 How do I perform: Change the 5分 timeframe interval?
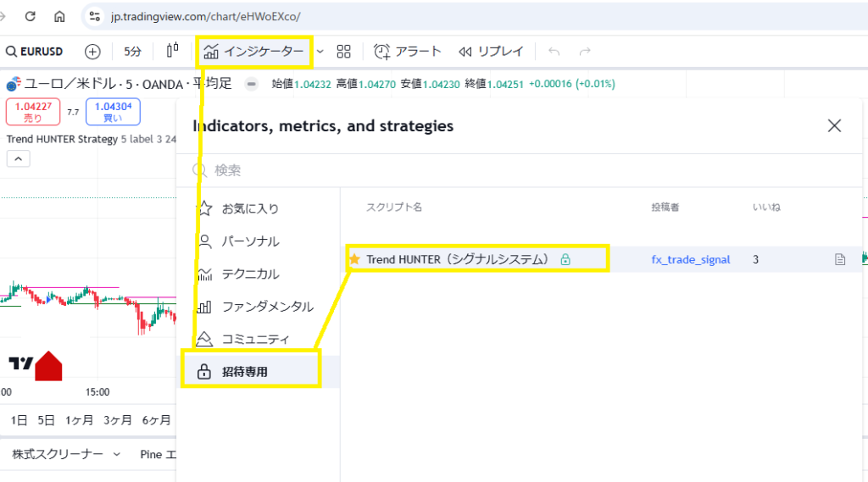click(132, 52)
